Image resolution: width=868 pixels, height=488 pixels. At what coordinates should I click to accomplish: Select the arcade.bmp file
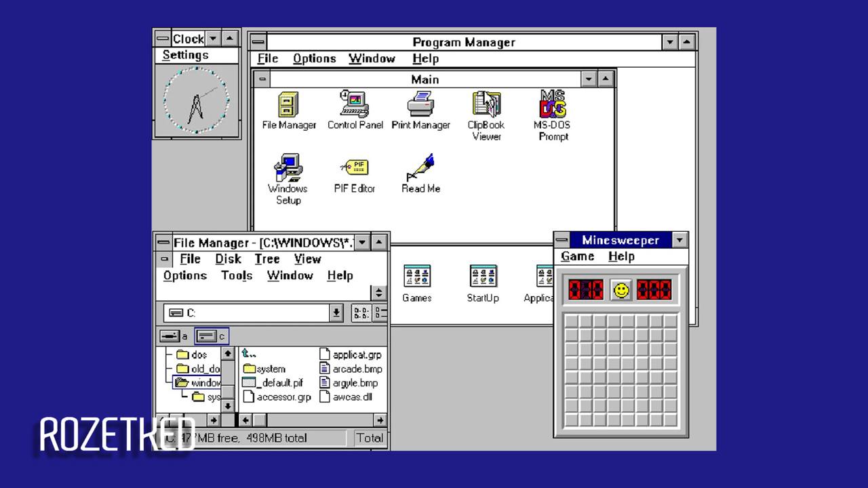(x=351, y=369)
